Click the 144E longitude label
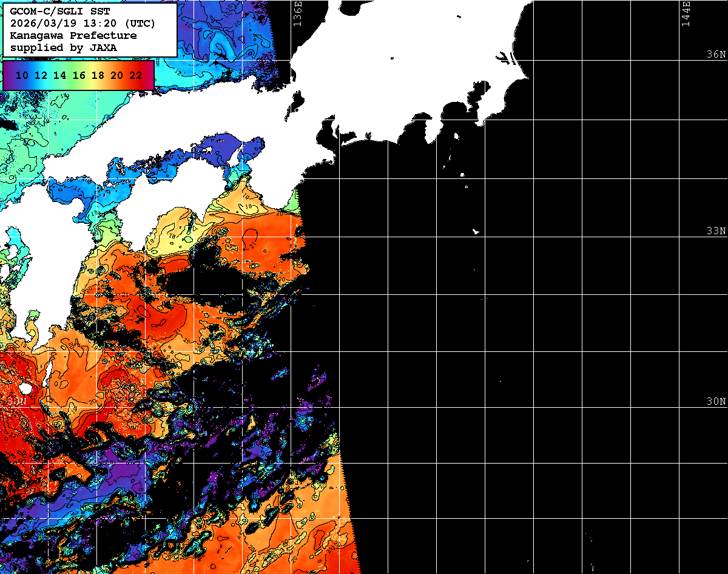The image size is (728, 574). [x=686, y=13]
